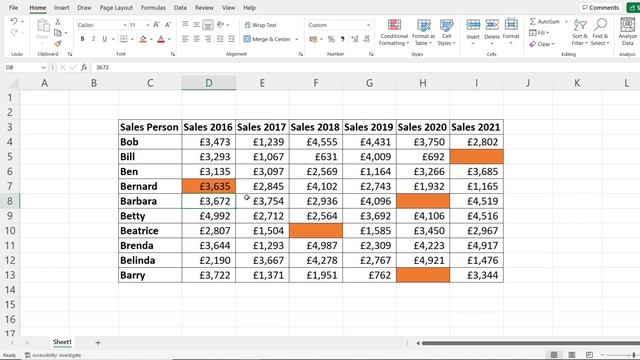This screenshot has width=640, height=360.
Task: Open the Sort & Filter dropdown
Action: [580, 32]
